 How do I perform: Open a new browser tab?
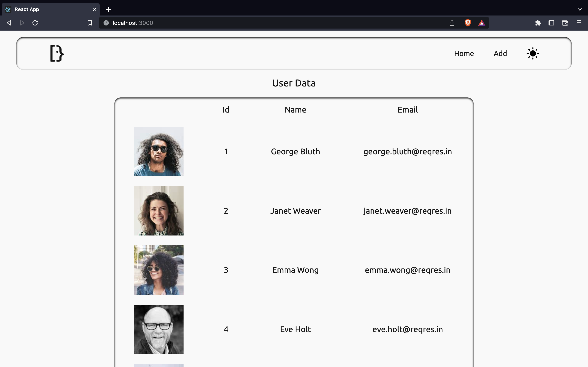pyautogui.click(x=108, y=9)
